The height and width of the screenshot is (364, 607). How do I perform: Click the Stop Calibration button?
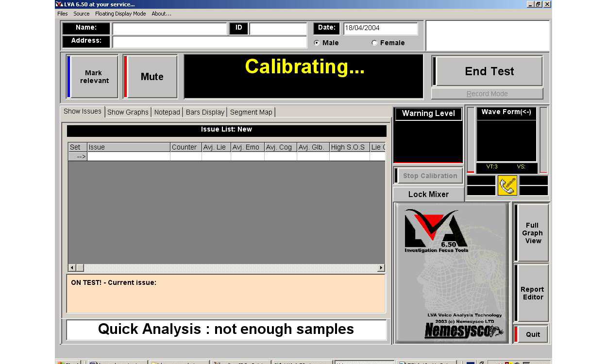[x=428, y=176]
